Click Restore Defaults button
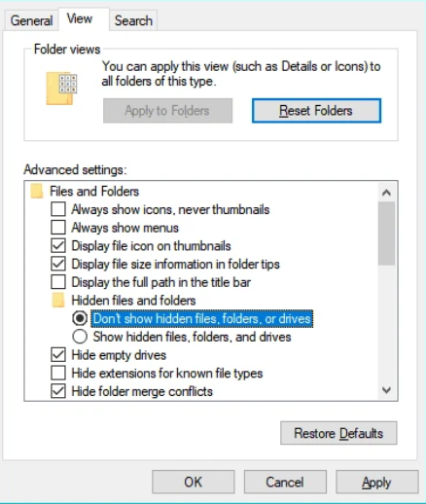Screen dimensions: 426x504 point(338,433)
